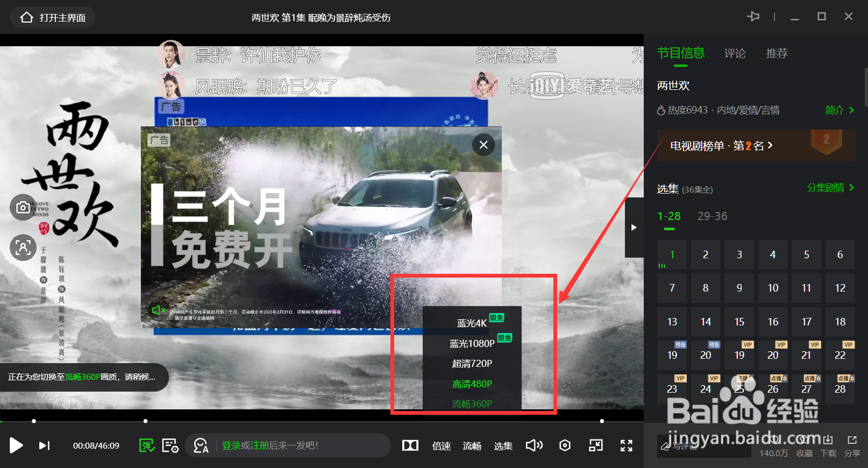The width and height of the screenshot is (868, 468).
Task: Click the 00:08/46:09 time display
Action: click(x=96, y=446)
